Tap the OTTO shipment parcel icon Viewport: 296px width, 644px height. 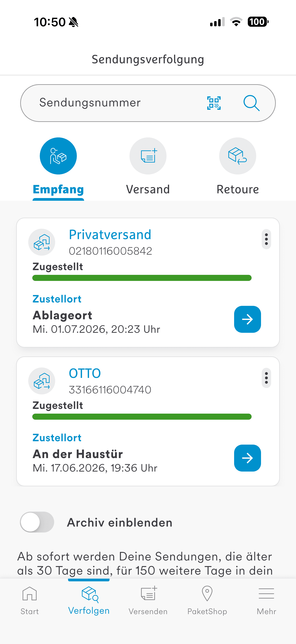pyautogui.click(x=42, y=381)
